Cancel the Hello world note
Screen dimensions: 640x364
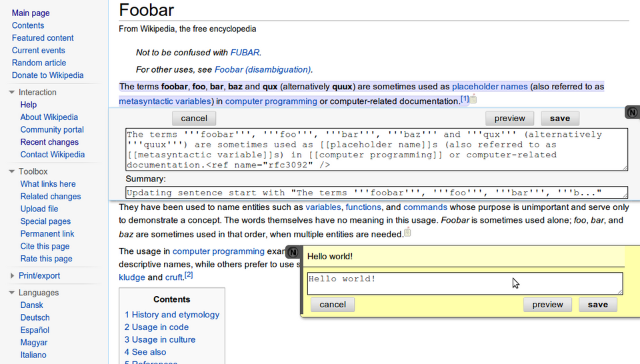coord(333,305)
